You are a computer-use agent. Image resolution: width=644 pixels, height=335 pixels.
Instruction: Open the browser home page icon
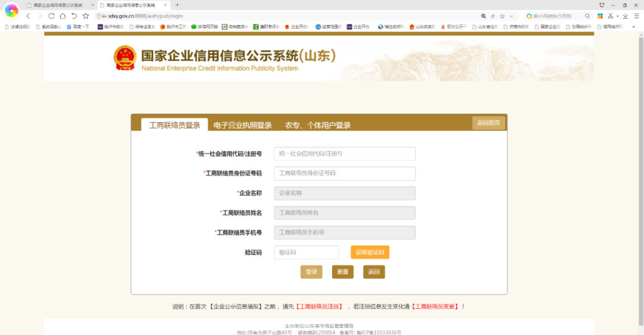63,16
